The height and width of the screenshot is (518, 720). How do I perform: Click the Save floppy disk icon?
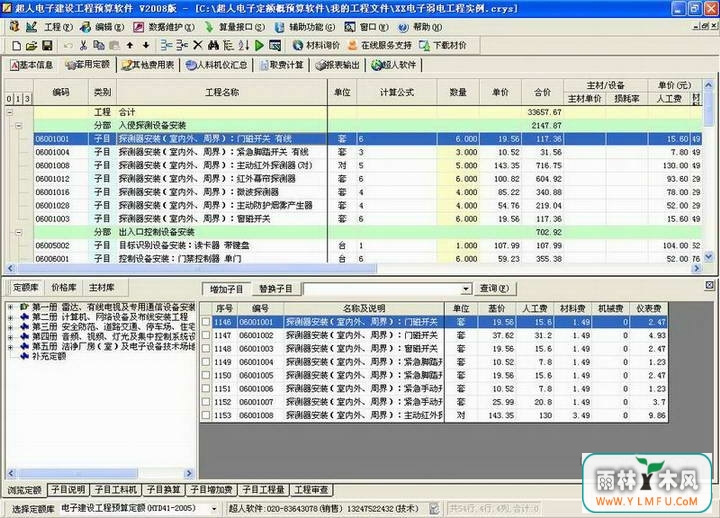point(47,45)
